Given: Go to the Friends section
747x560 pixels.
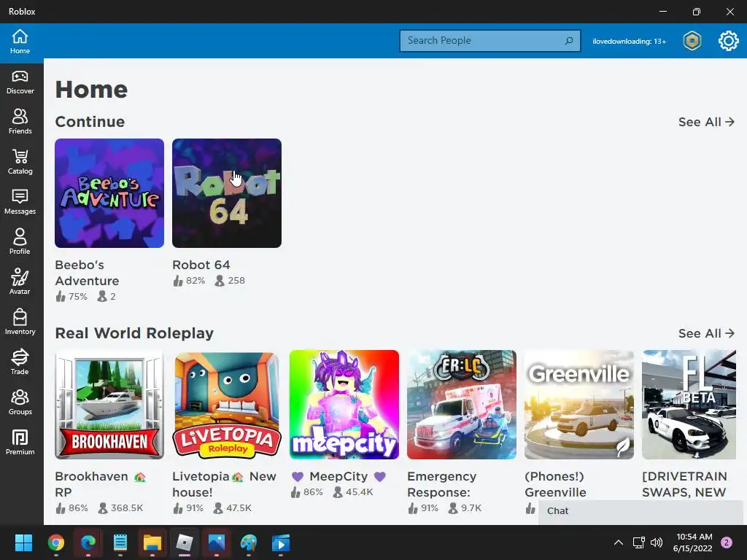Looking at the screenshot, I should point(20,122).
